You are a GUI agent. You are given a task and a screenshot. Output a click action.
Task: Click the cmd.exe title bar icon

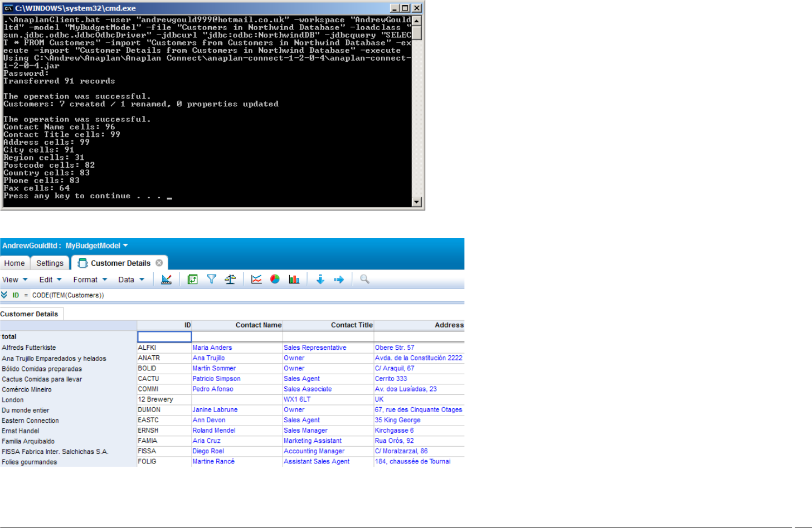[x=8, y=8]
